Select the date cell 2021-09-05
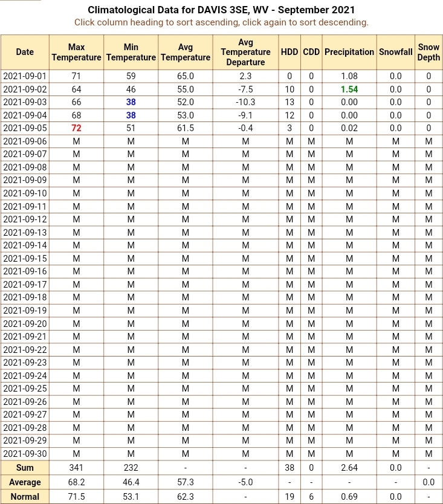 tap(25, 128)
